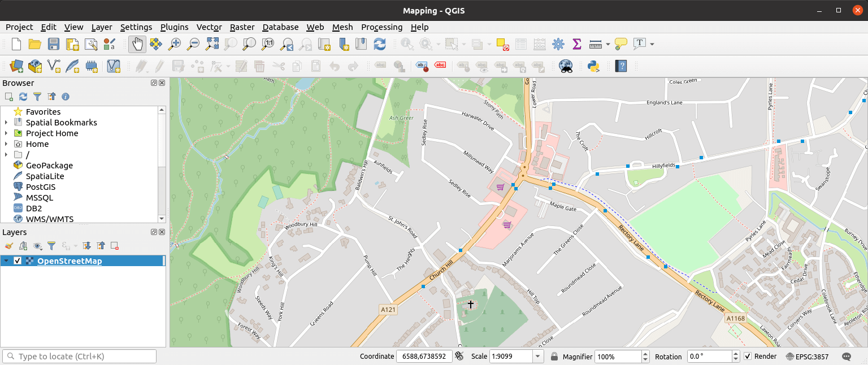Select PostGIS in Browser tree
The height and width of the screenshot is (365, 868).
41,187
